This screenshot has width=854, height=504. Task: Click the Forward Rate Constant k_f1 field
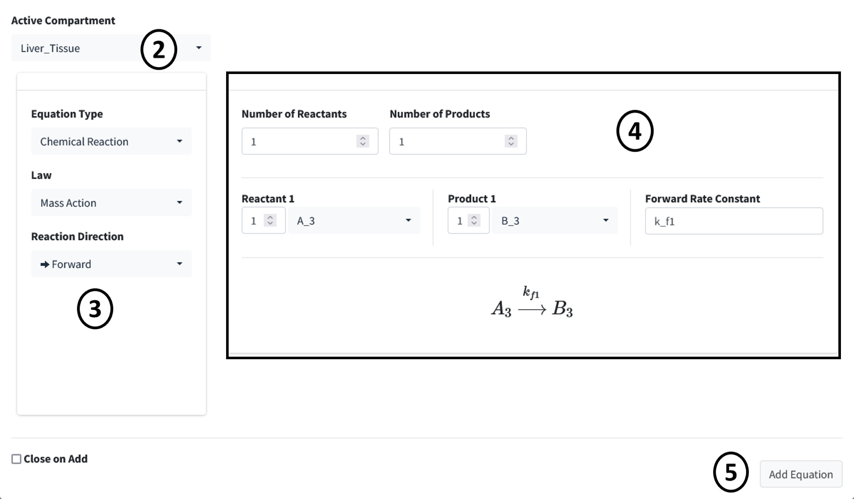tap(734, 221)
